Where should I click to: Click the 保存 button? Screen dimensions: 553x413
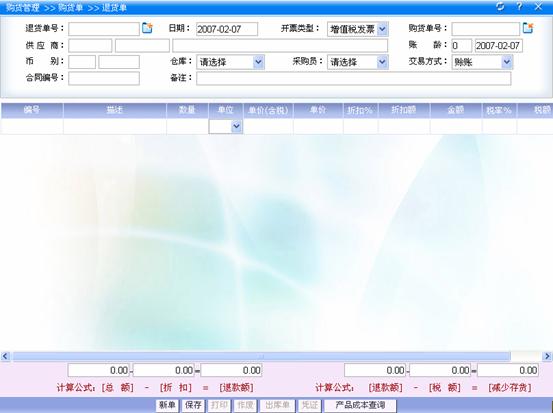(x=193, y=405)
